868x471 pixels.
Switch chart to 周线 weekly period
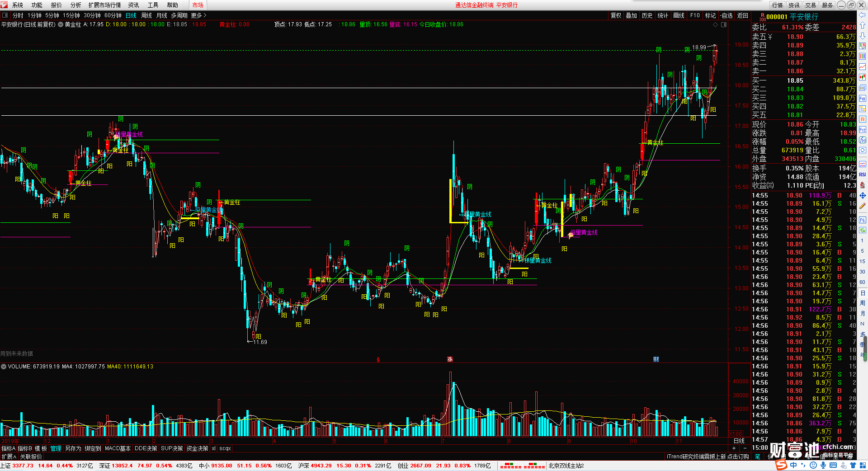click(146, 15)
